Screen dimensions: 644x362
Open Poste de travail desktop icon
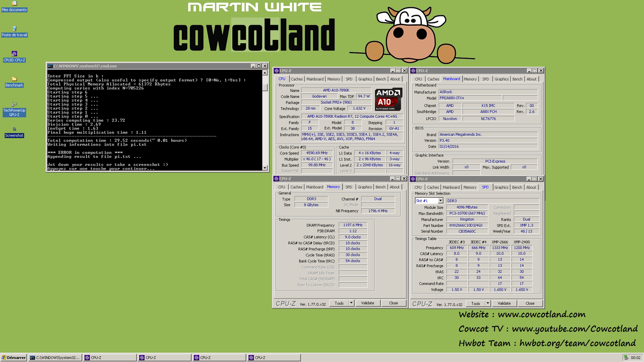[14, 32]
